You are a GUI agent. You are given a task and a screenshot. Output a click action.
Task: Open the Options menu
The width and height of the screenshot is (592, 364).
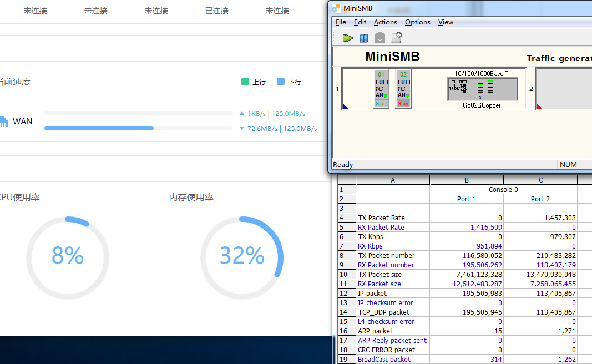(x=418, y=22)
